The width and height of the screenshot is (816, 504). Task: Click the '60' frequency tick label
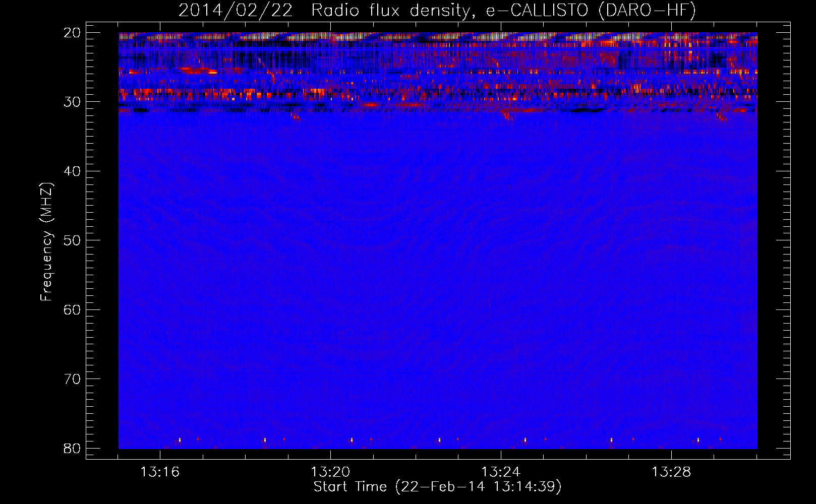click(x=72, y=309)
